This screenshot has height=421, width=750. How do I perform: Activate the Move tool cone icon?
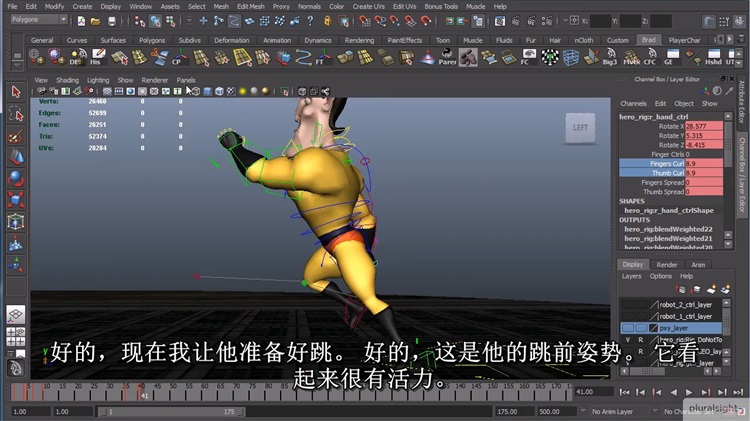[16, 157]
